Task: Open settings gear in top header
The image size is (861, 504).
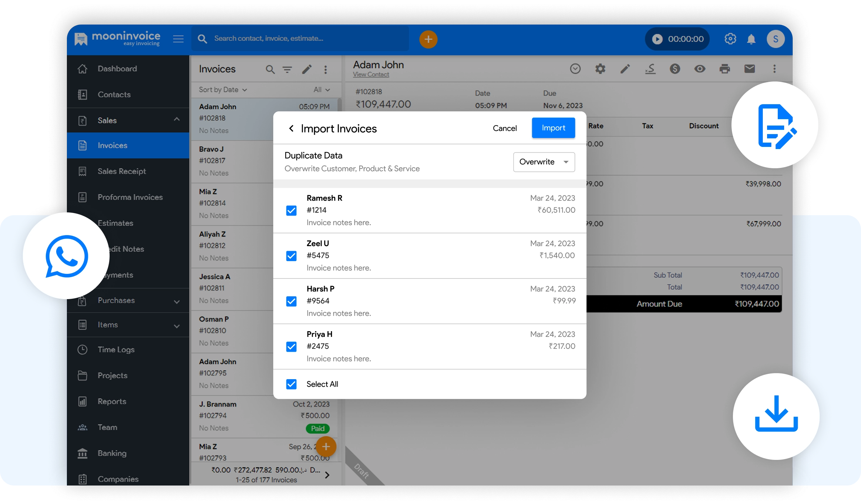Action: coord(730,39)
